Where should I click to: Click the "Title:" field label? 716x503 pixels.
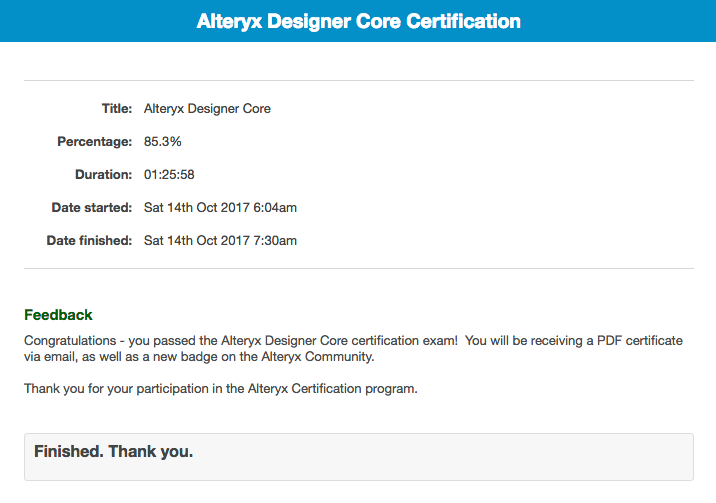pyautogui.click(x=116, y=109)
